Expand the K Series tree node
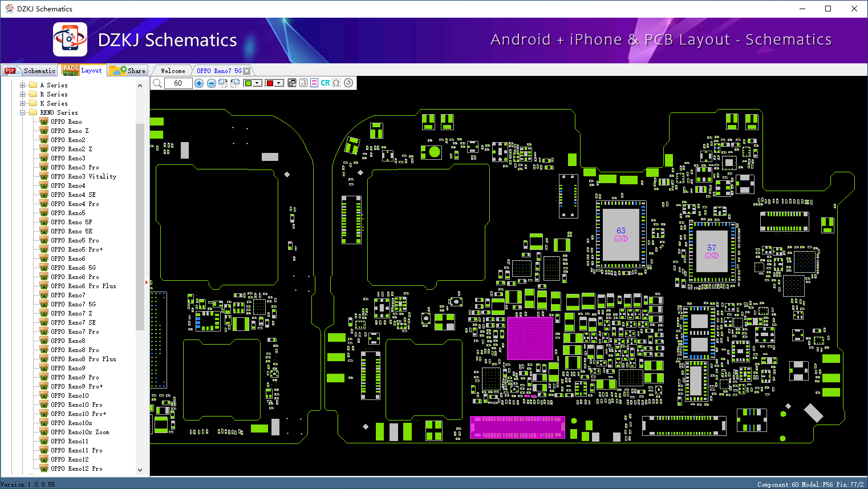868x489 pixels. 23,103
